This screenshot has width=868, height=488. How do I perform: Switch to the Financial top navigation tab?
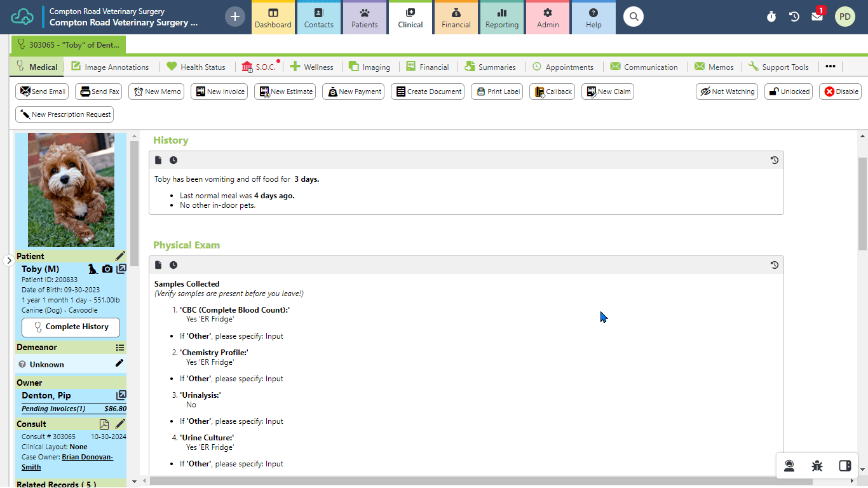coord(456,18)
